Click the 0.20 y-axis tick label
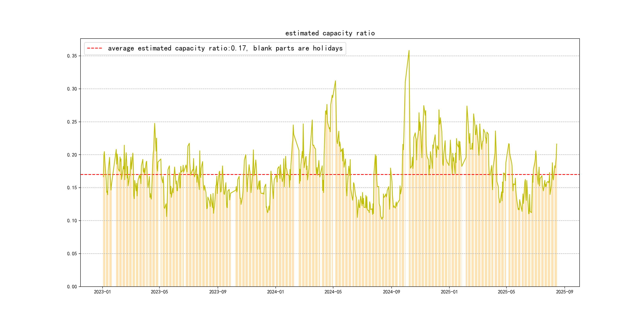 [72, 155]
